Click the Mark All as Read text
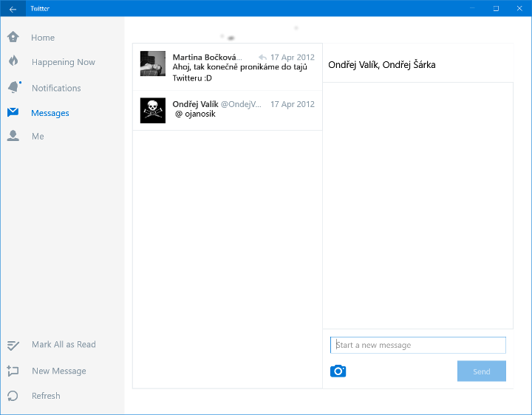Image resolution: width=532 pixels, height=415 pixels. coord(64,345)
